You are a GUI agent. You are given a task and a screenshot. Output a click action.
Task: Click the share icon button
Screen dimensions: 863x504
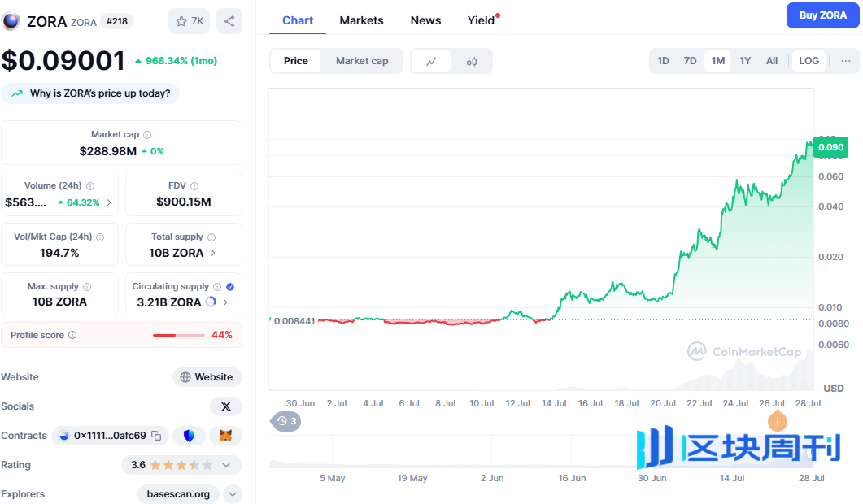(229, 21)
